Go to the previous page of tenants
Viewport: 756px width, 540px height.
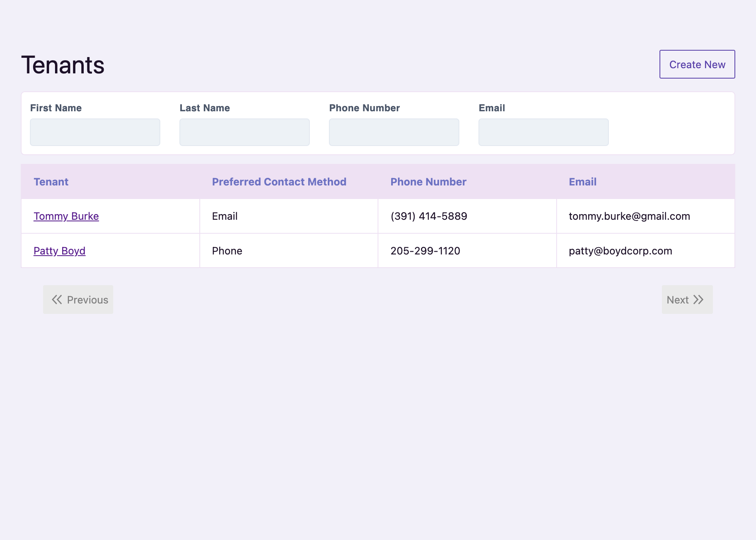click(78, 300)
